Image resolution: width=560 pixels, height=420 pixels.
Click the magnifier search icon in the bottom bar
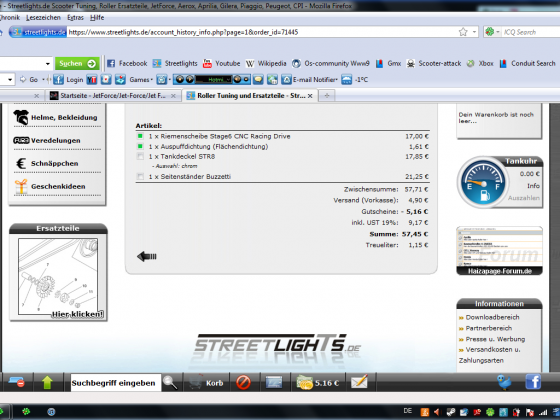[x=170, y=382]
